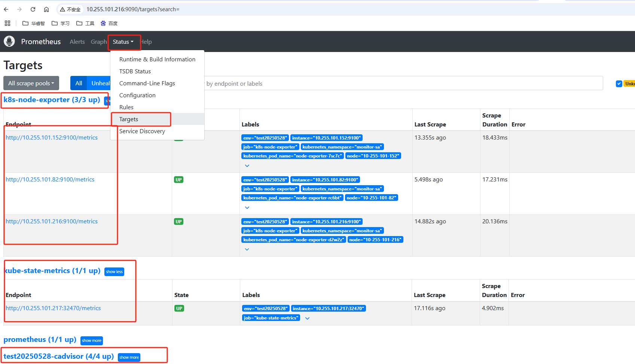Reload the page with refresh icon

(33, 9)
